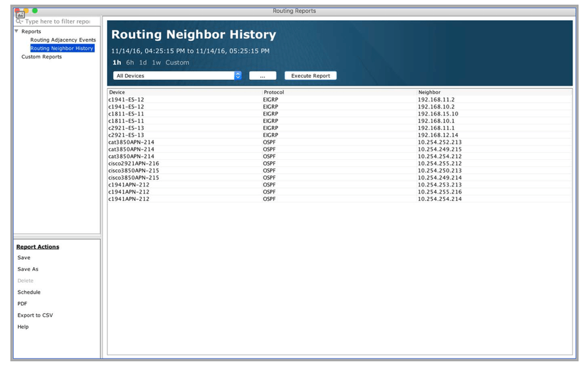588x369 pixels.
Task: Click Help under Report Actions
Action: point(23,327)
